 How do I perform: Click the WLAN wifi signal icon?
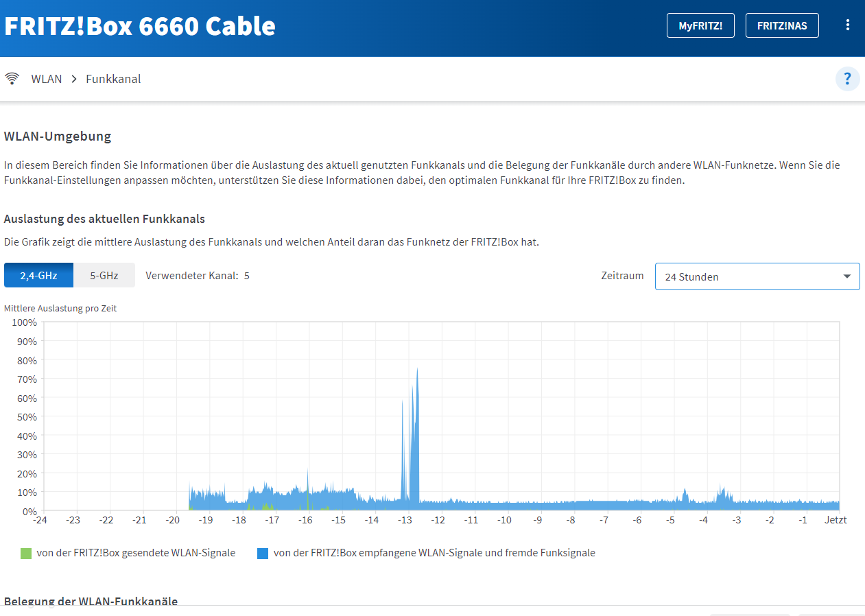point(12,79)
